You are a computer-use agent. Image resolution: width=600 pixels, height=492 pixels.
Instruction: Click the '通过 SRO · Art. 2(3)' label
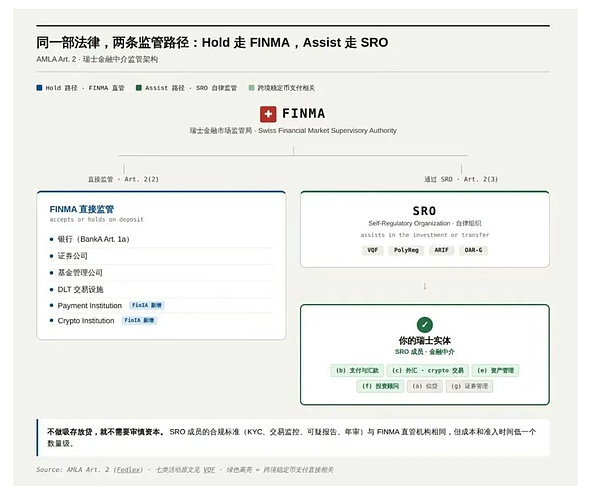click(x=461, y=179)
